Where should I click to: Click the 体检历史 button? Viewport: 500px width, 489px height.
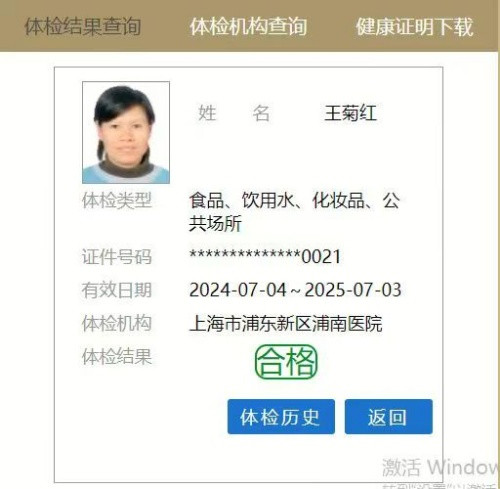pos(281,417)
